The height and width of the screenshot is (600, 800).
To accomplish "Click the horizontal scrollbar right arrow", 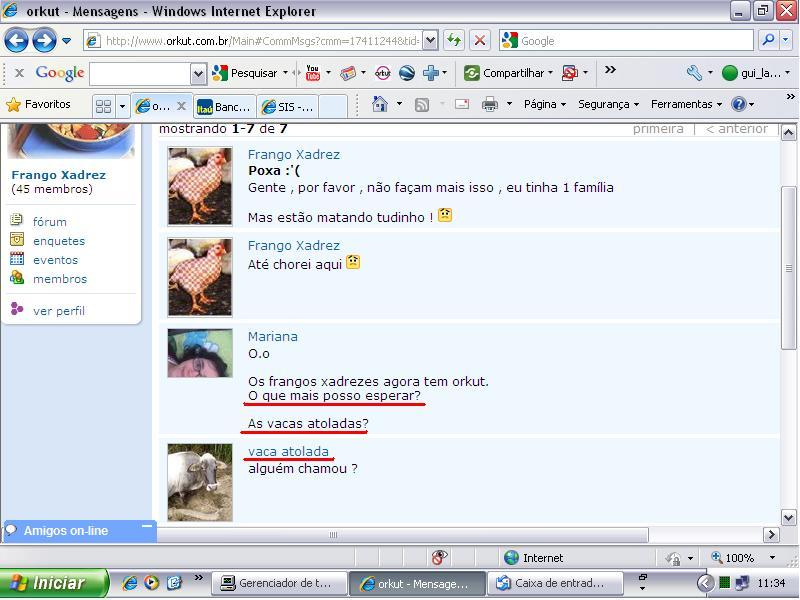I will (771, 535).
